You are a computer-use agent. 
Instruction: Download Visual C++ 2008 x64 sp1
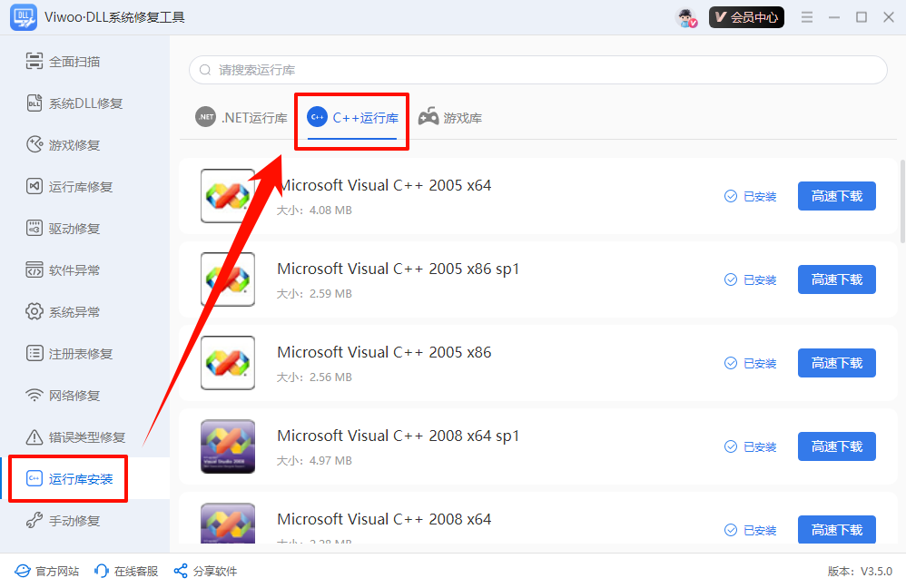836,446
